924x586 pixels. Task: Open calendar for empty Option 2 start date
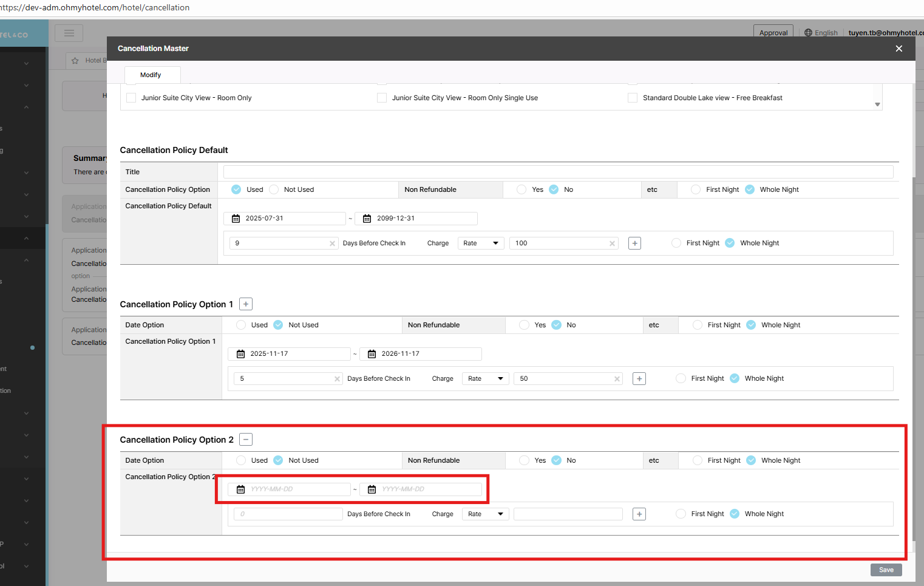click(241, 489)
